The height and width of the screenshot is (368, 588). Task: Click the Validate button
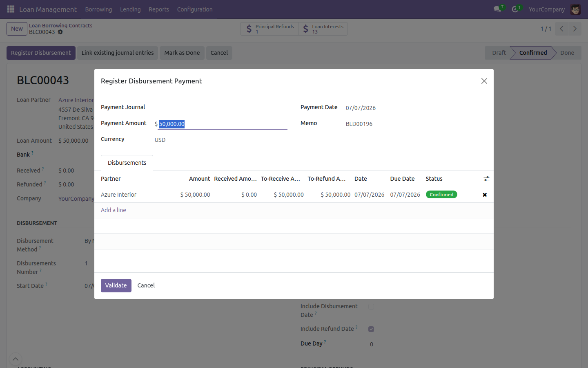click(x=116, y=285)
